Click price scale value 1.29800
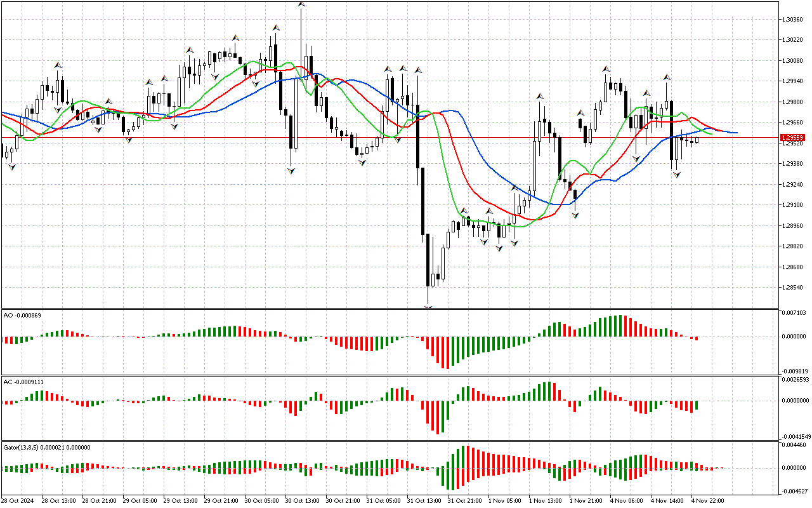 coord(794,102)
